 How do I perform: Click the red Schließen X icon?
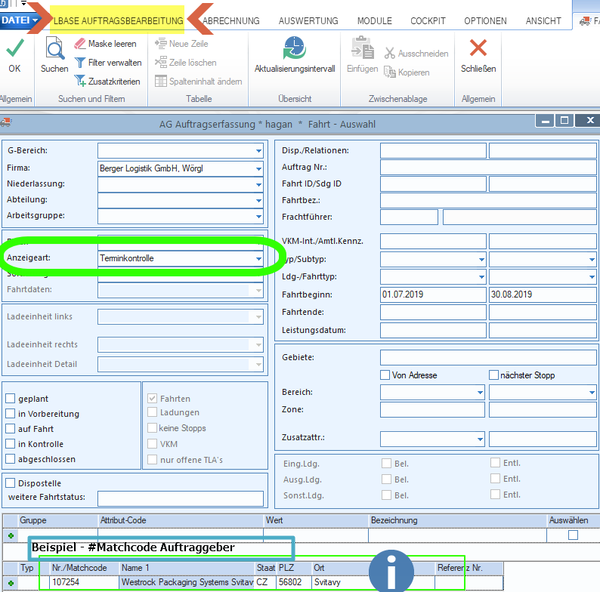pos(478,48)
